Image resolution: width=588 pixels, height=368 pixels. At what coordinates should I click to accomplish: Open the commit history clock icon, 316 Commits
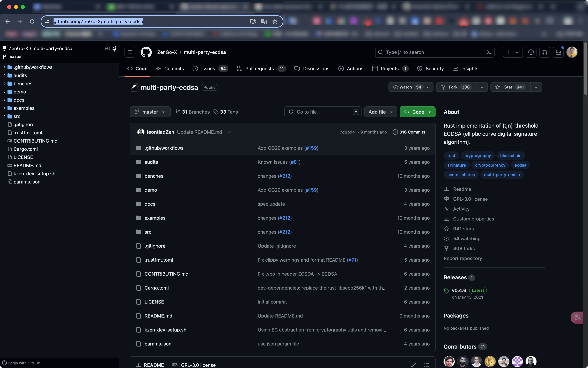pyautogui.click(x=409, y=132)
